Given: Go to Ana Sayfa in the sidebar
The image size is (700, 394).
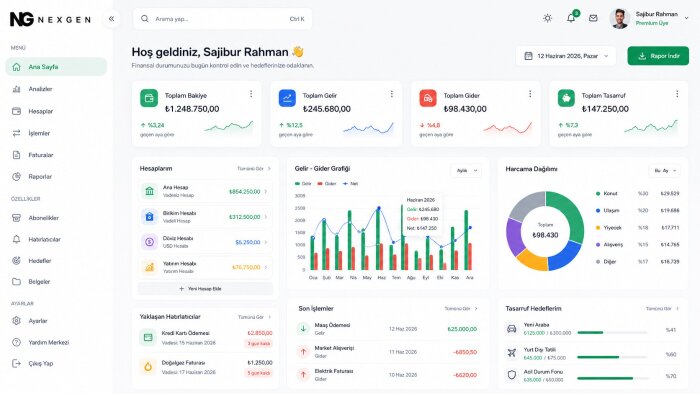Looking at the screenshot, I should [x=56, y=67].
